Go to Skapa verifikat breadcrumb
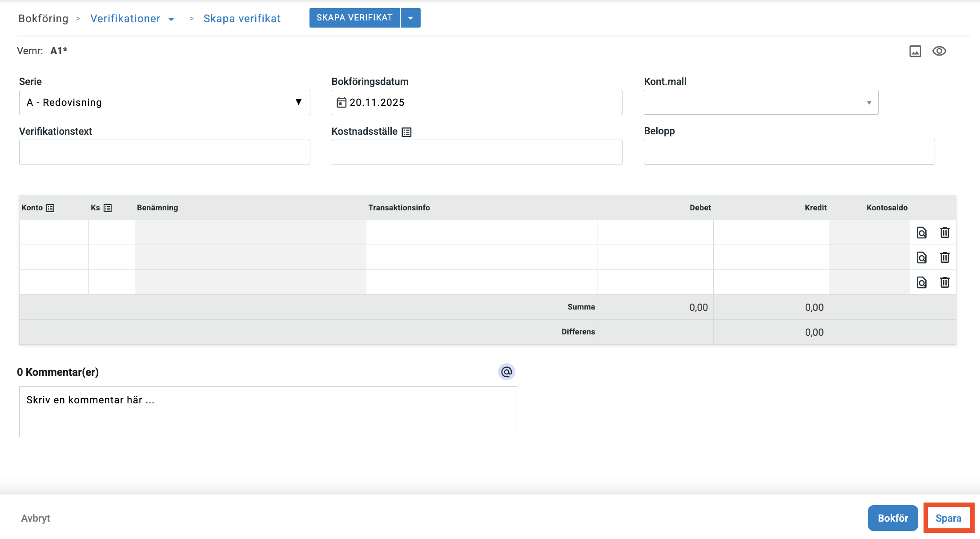This screenshot has width=980, height=539. click(242, 19)
